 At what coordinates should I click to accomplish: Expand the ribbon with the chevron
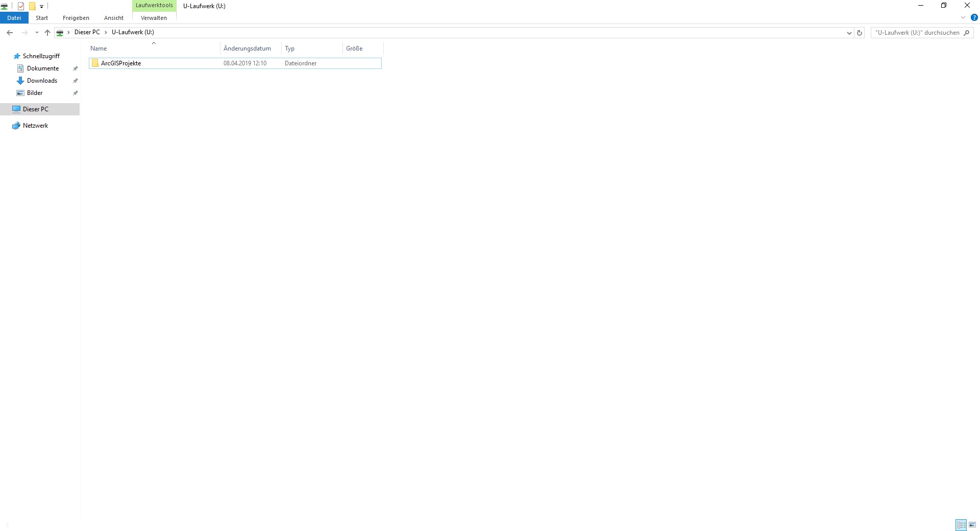(x=963, y=17)
